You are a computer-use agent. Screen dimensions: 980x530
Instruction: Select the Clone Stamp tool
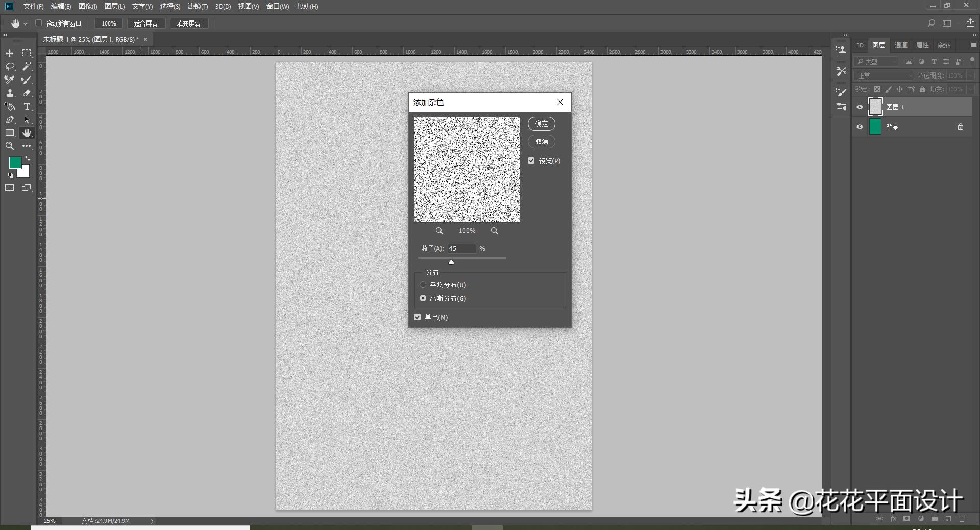click(x=10, y=93)
